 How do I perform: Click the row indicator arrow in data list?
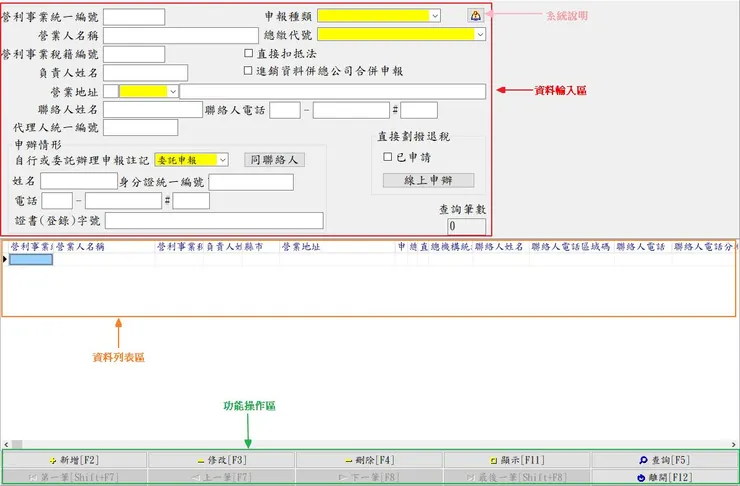coord(5,259)
